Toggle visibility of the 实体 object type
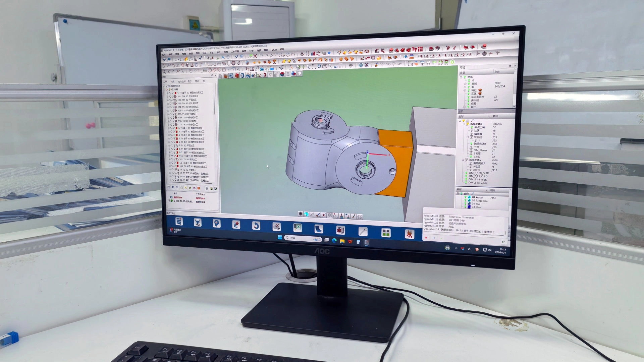The width and height of the screenshot is (644, 362). coord(469,94)
